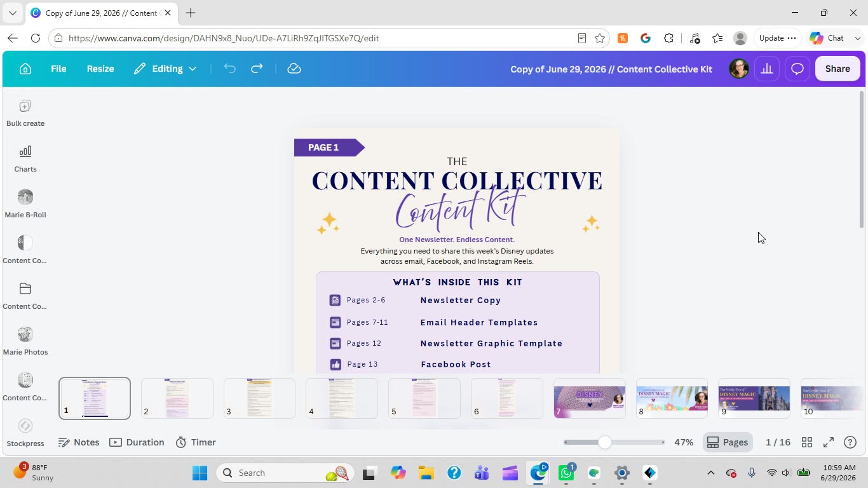Refresh the browser page
Viewport: 868px width, 488px height.
[x=36, y=38]
